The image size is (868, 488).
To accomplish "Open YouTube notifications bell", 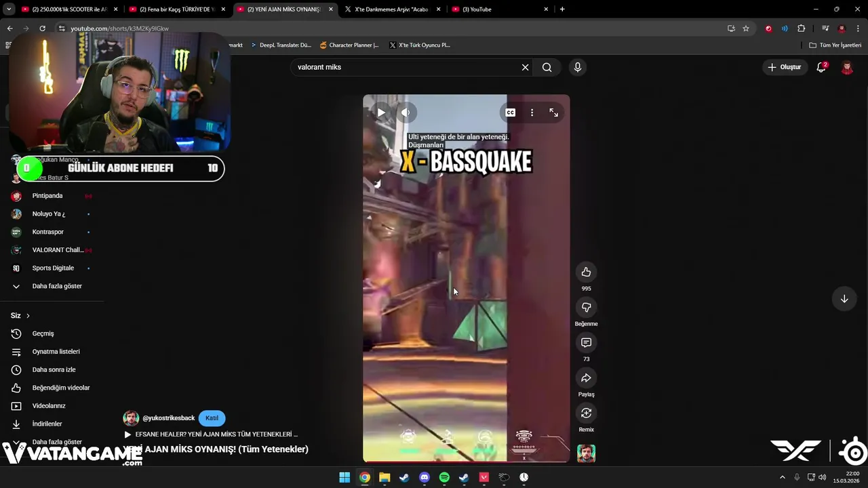I will click(821, 67).
